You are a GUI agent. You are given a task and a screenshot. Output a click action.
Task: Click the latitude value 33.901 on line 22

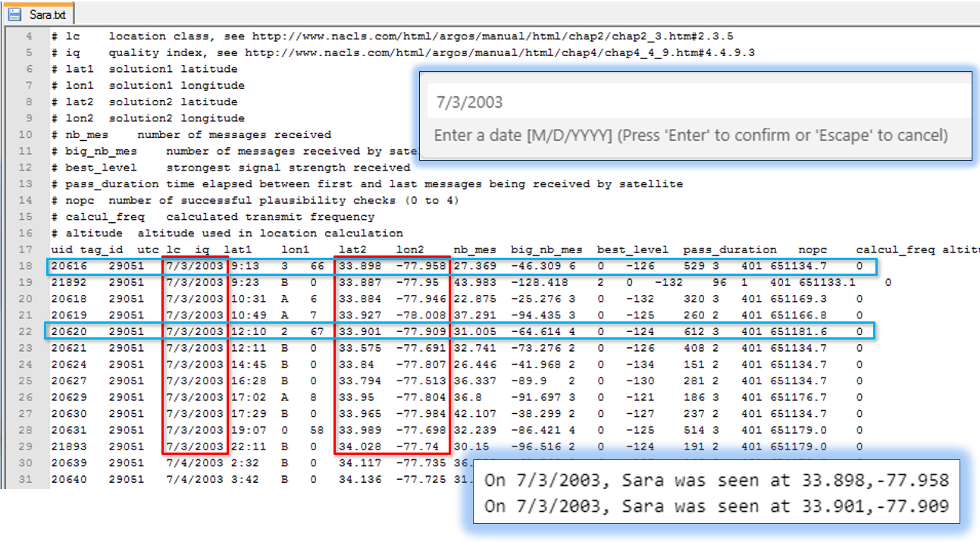click(357, 331)
